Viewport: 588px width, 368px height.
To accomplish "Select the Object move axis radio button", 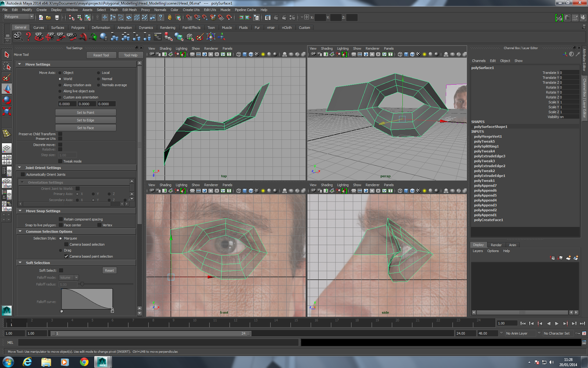I will [60, 73].
